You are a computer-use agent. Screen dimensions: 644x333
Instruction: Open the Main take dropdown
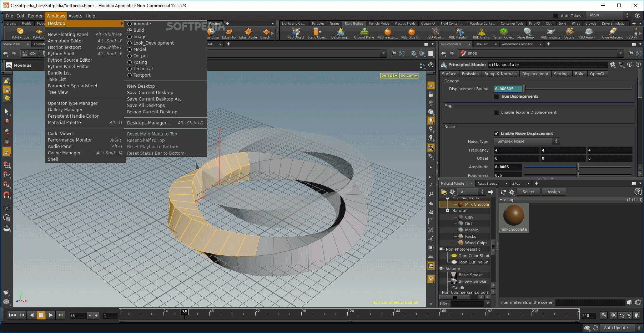[609, 15]
